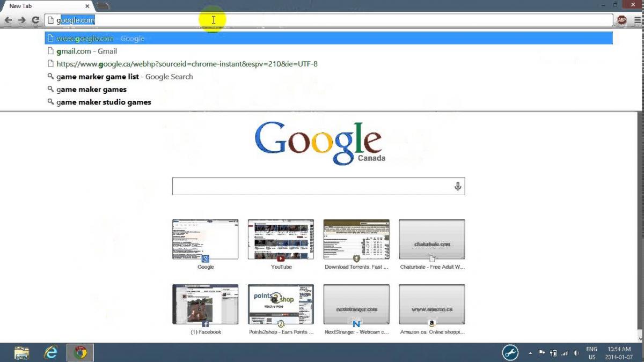Open the Adblock Plus extension icon
The image size is (644, 362).
point(621,20)
